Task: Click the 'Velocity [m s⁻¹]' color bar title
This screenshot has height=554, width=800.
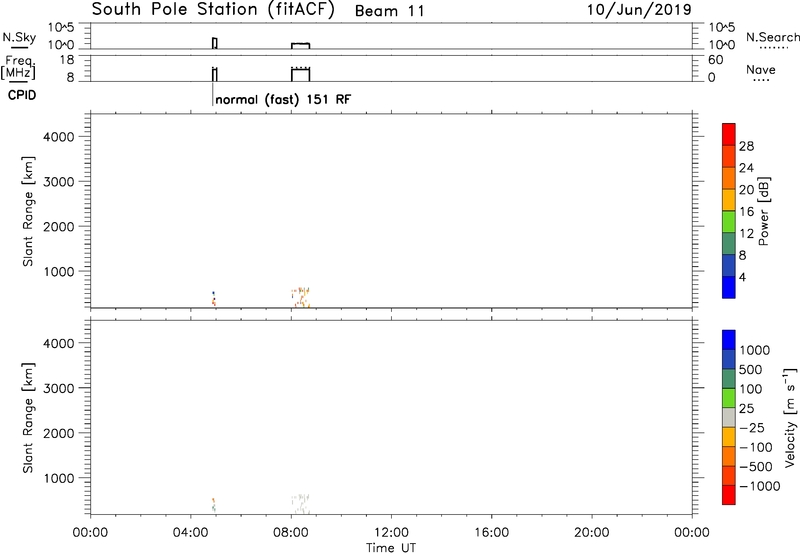Action: point(790,417)
